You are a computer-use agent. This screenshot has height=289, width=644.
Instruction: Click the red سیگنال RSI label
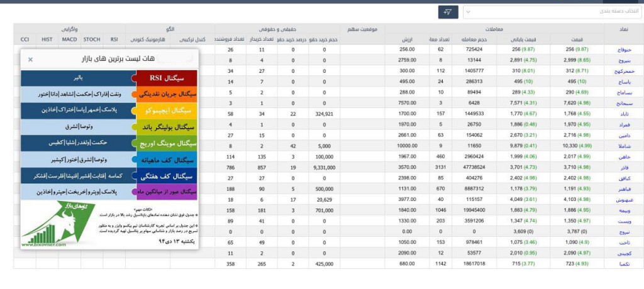166,78
